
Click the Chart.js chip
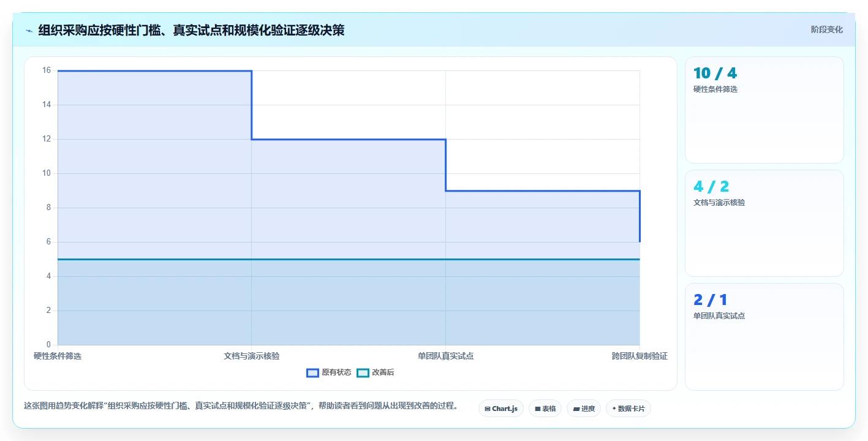(x=500, y=409)
